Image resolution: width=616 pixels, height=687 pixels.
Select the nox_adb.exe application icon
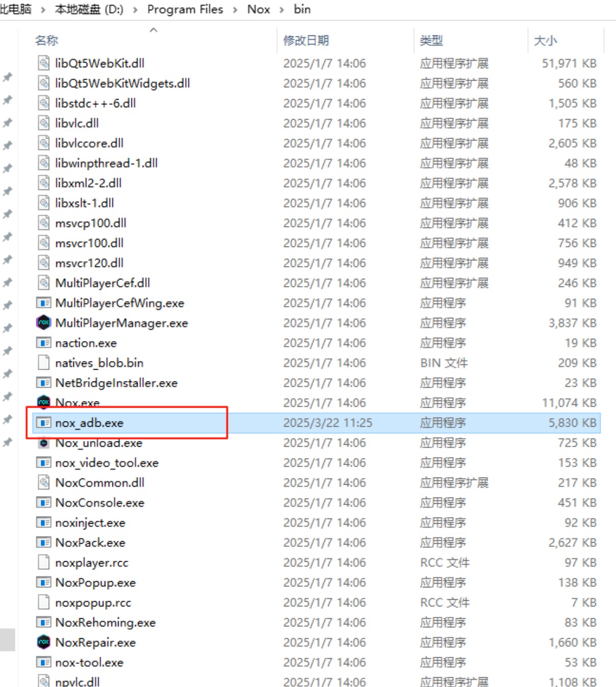44,423
